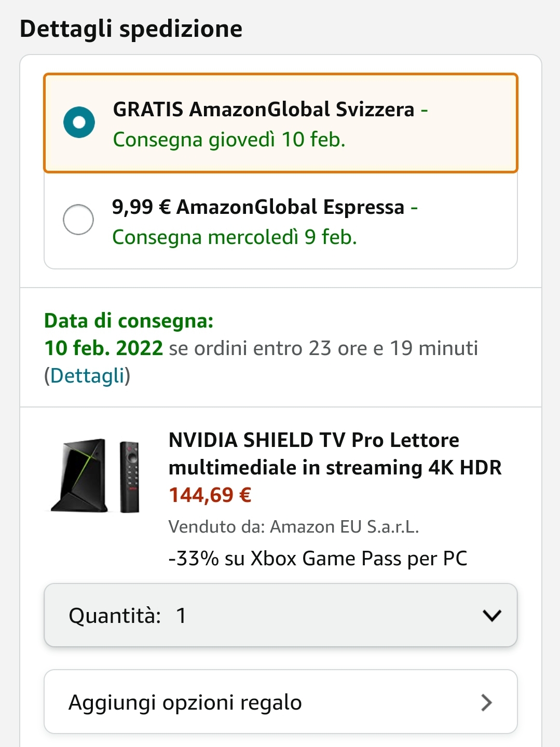The height and width of the screenshot is (747, 560).
Task: Click the Xbox Game Pass -33% promotion text
Action: [x=318, y=559]
